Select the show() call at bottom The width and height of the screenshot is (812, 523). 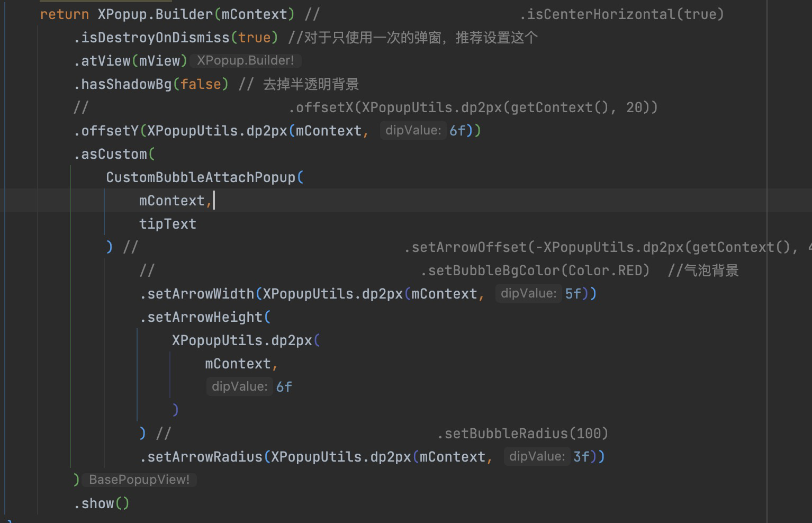[x=101, y=503]
